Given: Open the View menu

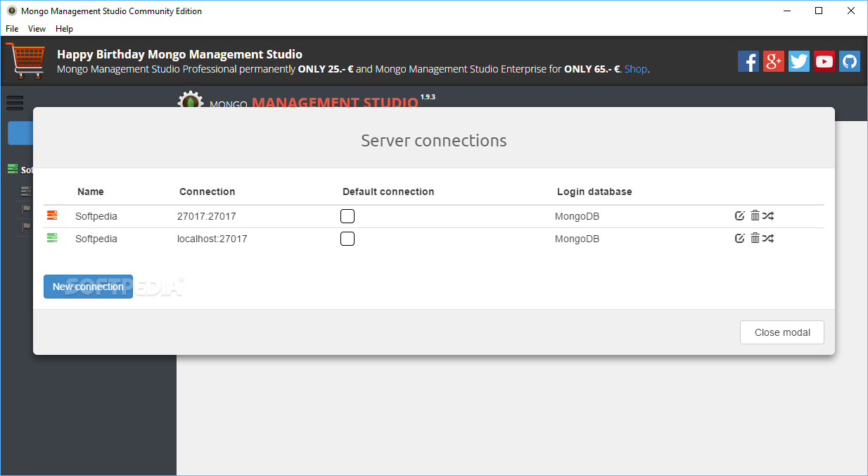Looking at the screenshot, I should tap(37, 29).
